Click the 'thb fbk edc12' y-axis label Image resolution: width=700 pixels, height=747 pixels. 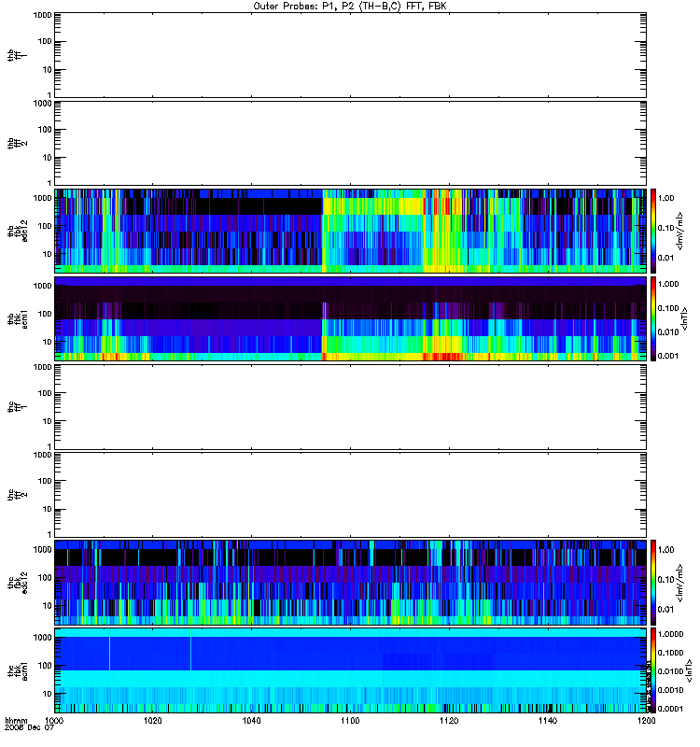[17, 231]
